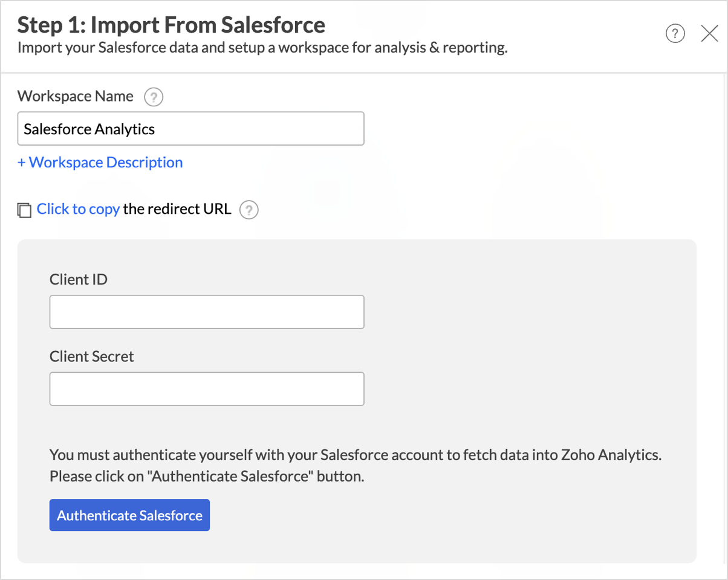Click Authenticate Salesforce button
Screen dimensions: 728x580
click(x=129, y=515)
